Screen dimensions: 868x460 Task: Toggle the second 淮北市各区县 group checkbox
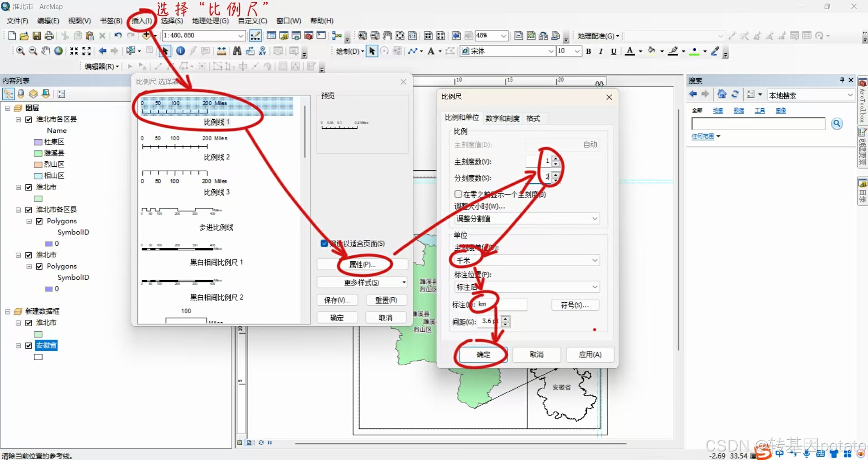29,210
